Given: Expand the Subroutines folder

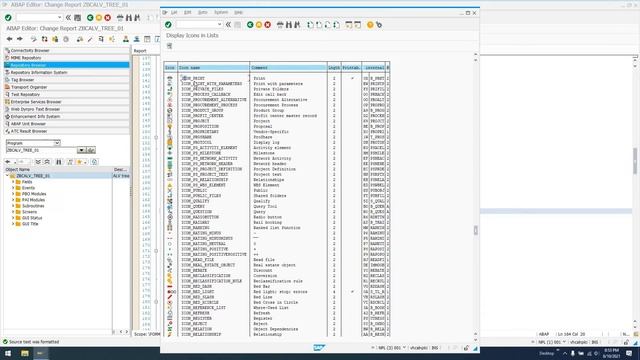Looking at the screenshot, I should point(13,206).
